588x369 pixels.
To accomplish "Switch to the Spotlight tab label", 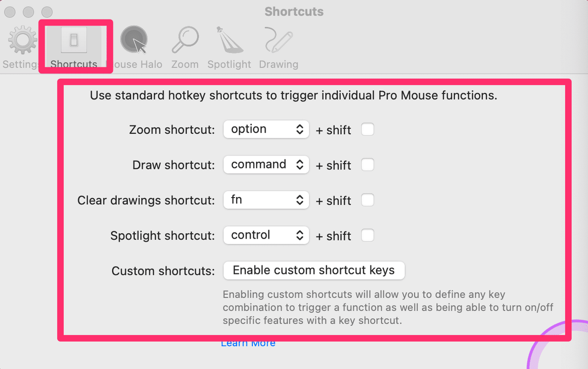I will coord(229,64).
